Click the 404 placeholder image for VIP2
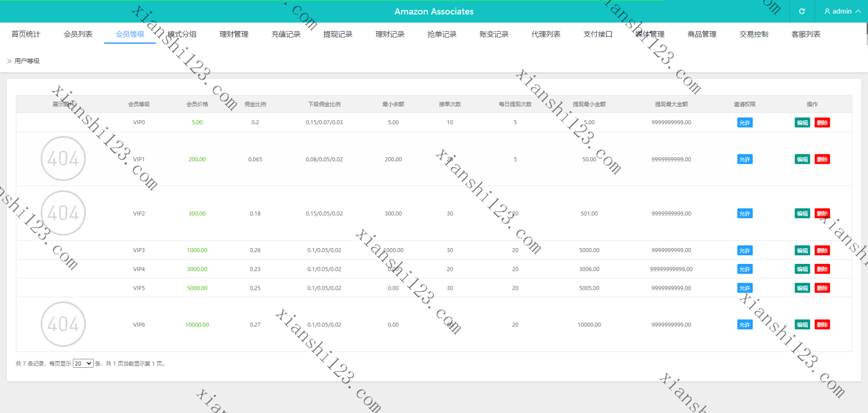Image resolution: width=868 pixels, height=413 pixels. pyautogui.click(x=63, y=213)
